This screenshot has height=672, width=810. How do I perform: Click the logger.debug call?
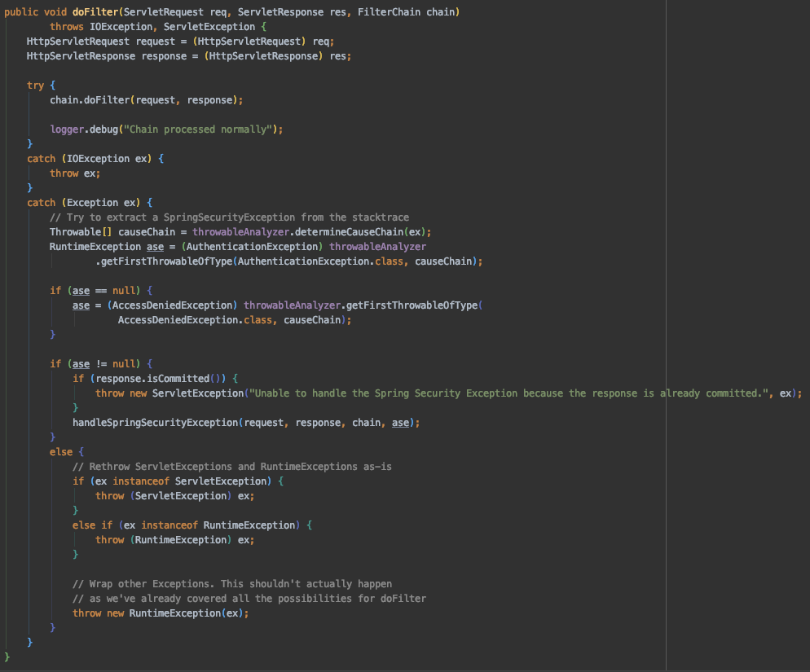[x=166, y=130]
